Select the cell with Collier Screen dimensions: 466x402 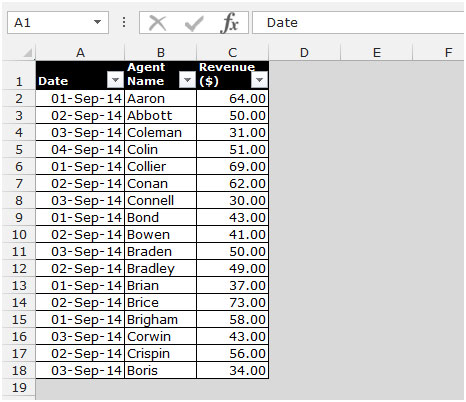[161, 166]
